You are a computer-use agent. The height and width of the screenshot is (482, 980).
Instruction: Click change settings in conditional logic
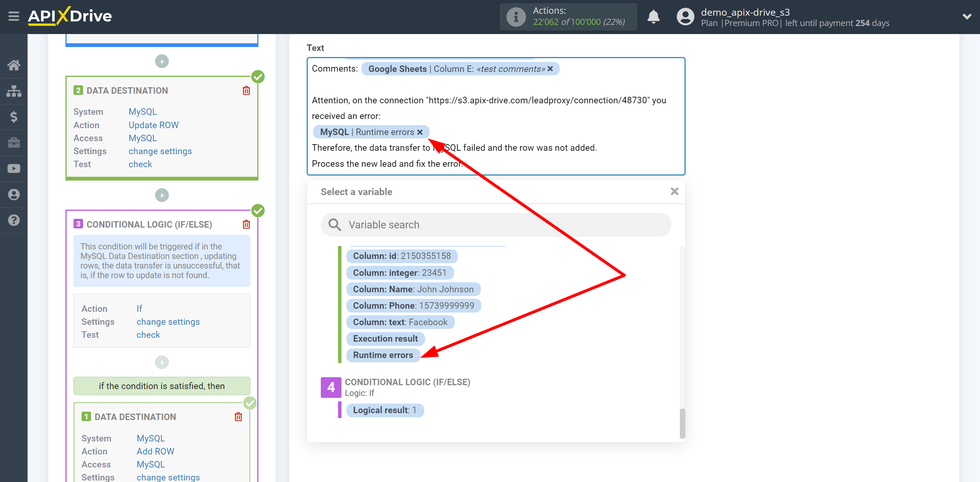[x=168, y=322]
